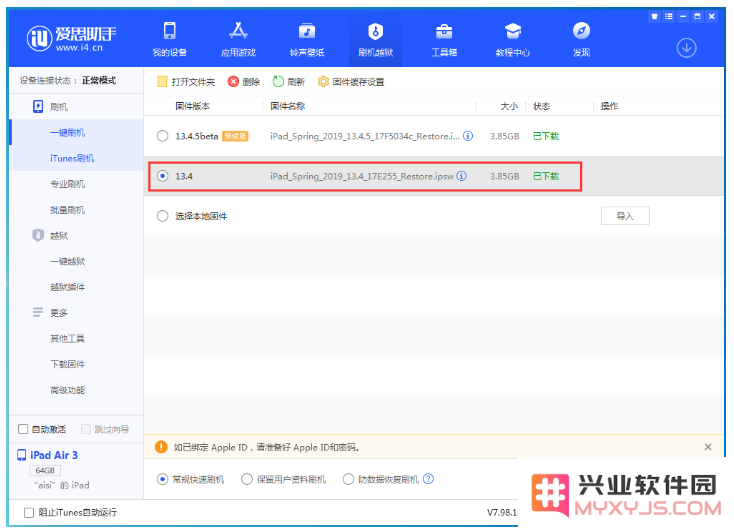
Task: Click iPad_Spring_2019_13.4_17E255_Restore.ipsw file name
Action: (x=362, y=176)
